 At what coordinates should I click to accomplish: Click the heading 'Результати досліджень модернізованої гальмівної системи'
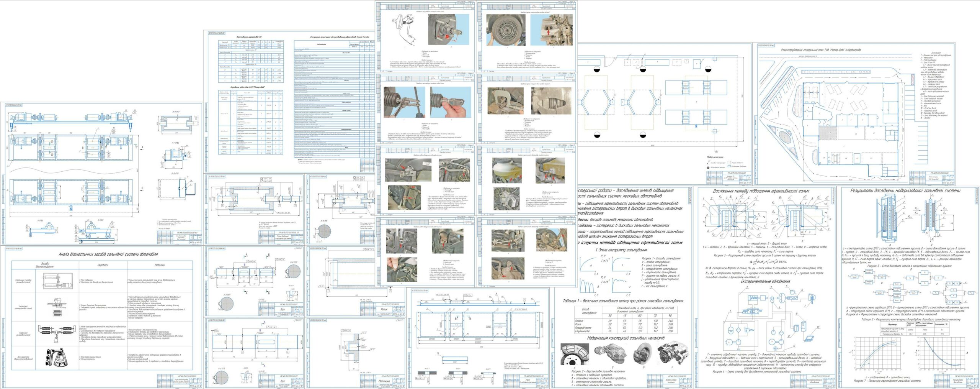[905, 190]
